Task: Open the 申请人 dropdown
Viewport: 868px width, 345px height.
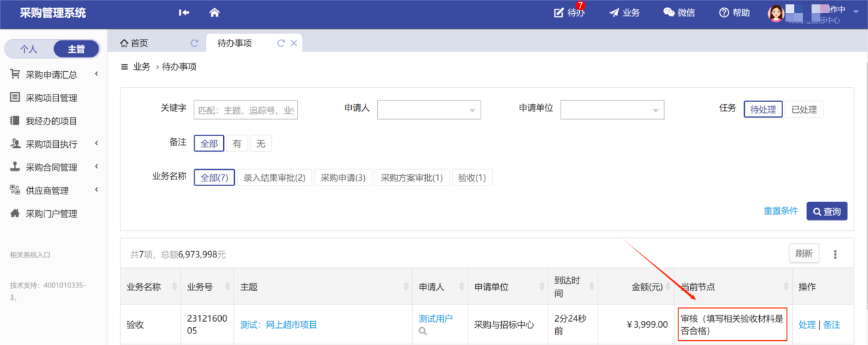Action: tap(429, 110)
